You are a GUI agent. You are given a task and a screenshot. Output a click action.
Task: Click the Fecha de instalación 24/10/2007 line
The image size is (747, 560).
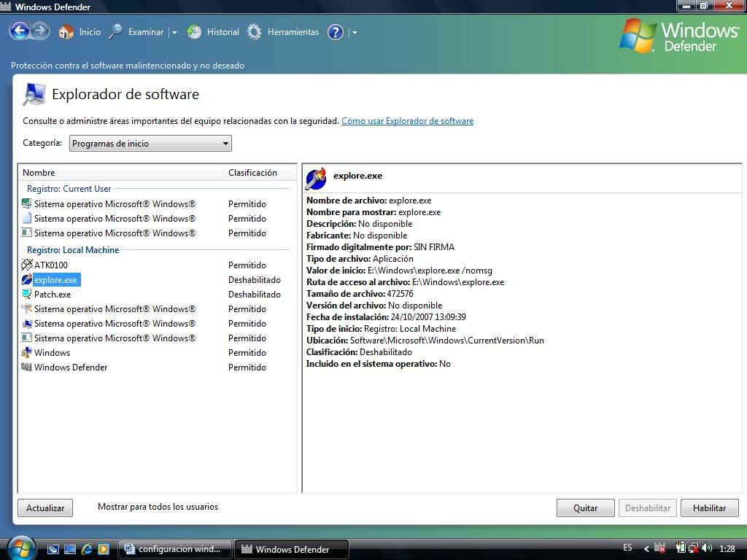[x=386, y=317]
